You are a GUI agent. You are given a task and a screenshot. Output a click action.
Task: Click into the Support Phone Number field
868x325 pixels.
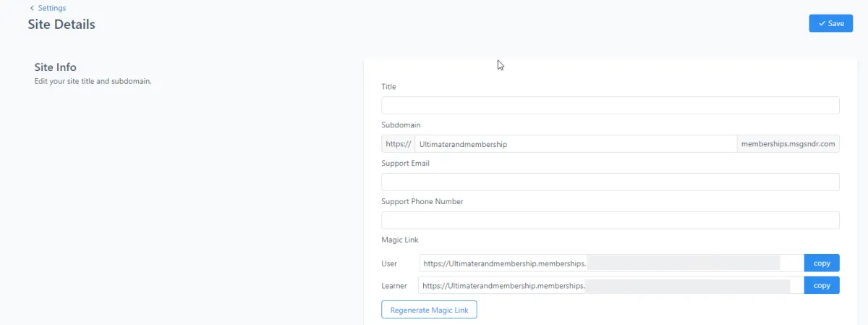pos(610,220)
